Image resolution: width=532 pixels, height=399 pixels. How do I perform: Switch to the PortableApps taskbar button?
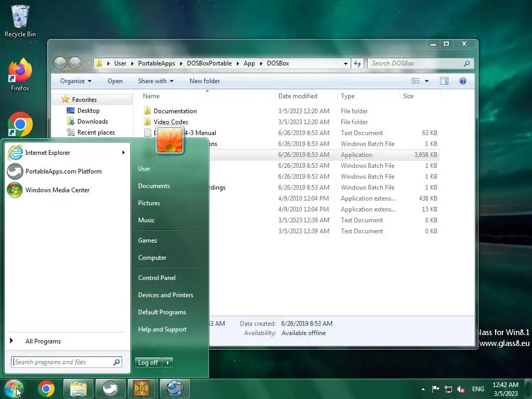click(x=110, y=389)
